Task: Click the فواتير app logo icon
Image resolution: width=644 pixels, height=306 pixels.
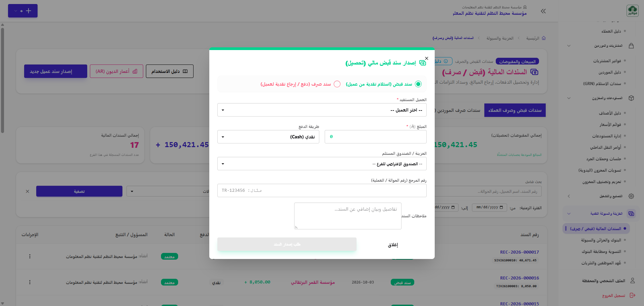Action: [x=633, y=11]
